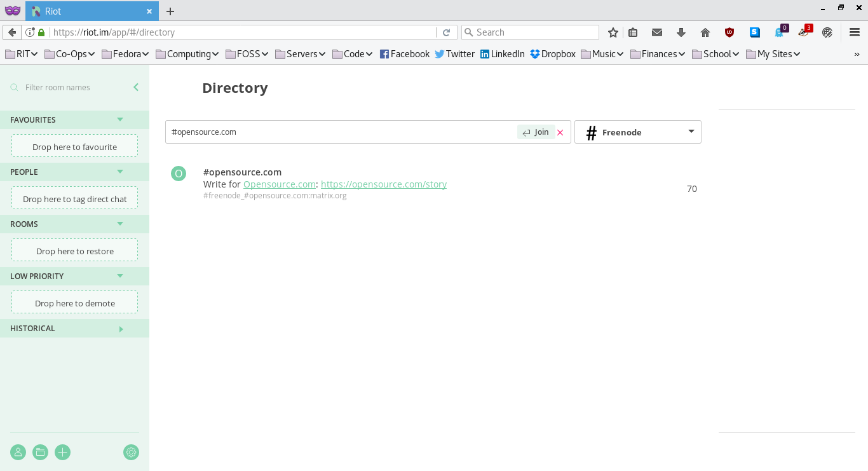Viewport: 868px width, 471px height.
Task: Click the private browsing mask icon
Action: tap(13, 11)
